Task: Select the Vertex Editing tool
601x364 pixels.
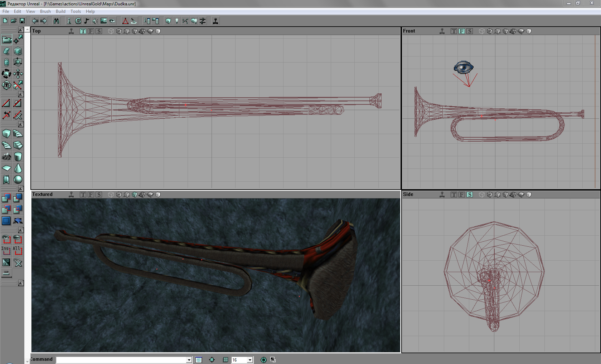Action: [x=18, y=39]
